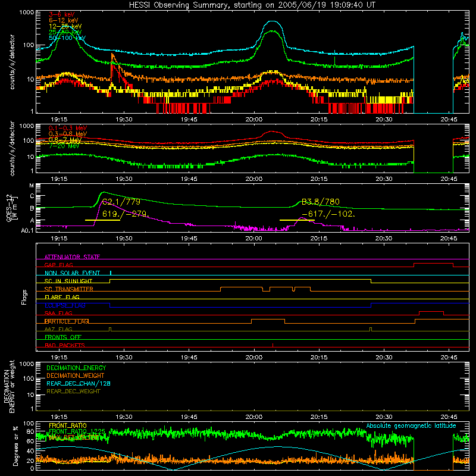Click the 19:15 time tick below the MeV panel
This screenshot has height=476, width=476.
pyautogui.click(x=59, y=179)
